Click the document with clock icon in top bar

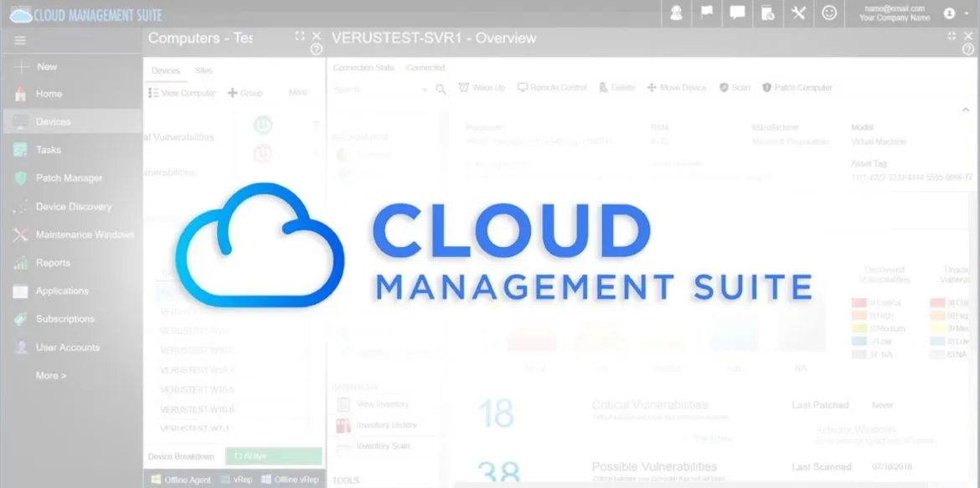768,13
